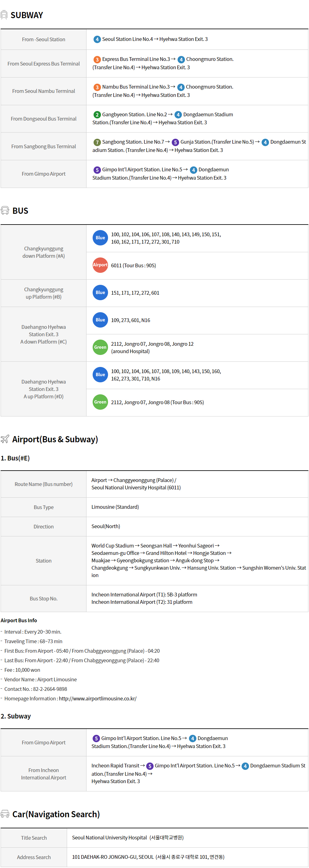Click the airplane icon beside Airport heading
Image resolution: width=309 pixels, height=868 pixels.
point(5,439)
